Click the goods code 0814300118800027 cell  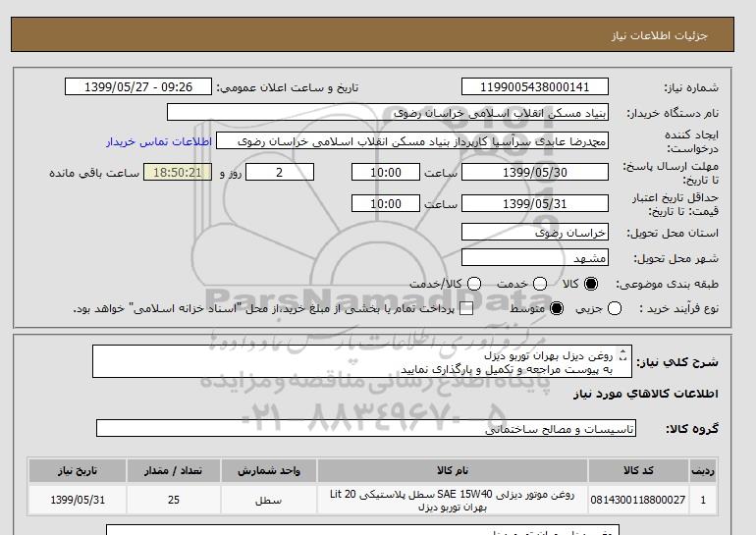click(638, 500)
